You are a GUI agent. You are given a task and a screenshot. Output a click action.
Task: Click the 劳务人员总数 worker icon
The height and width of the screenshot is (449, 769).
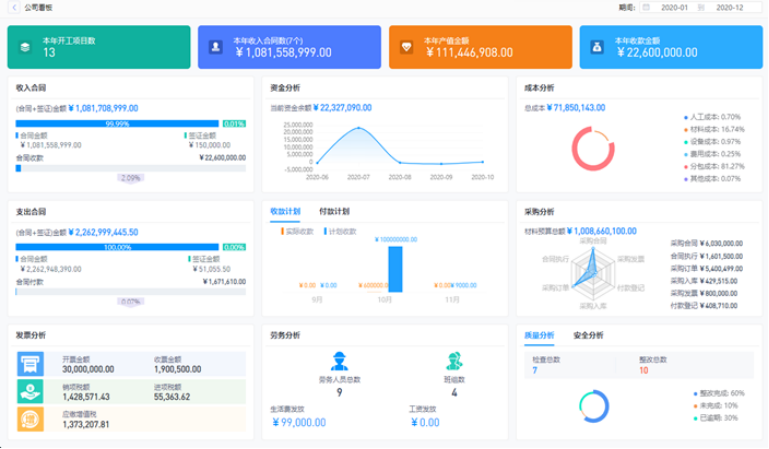338,361
